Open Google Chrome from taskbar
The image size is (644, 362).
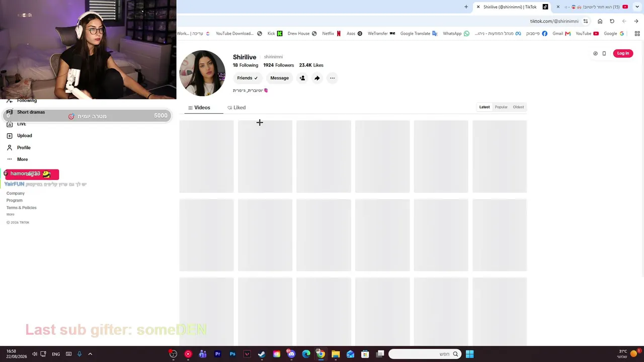320,354
